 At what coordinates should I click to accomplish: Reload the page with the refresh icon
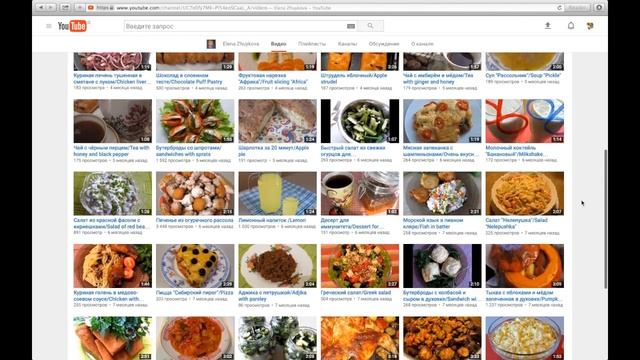coord(559,7)
